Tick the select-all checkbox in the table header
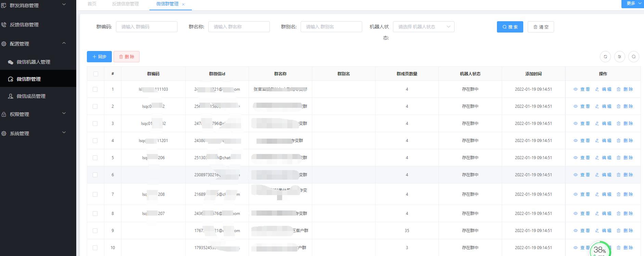Screen dimensions: 644x256 (x=95, y=74)
